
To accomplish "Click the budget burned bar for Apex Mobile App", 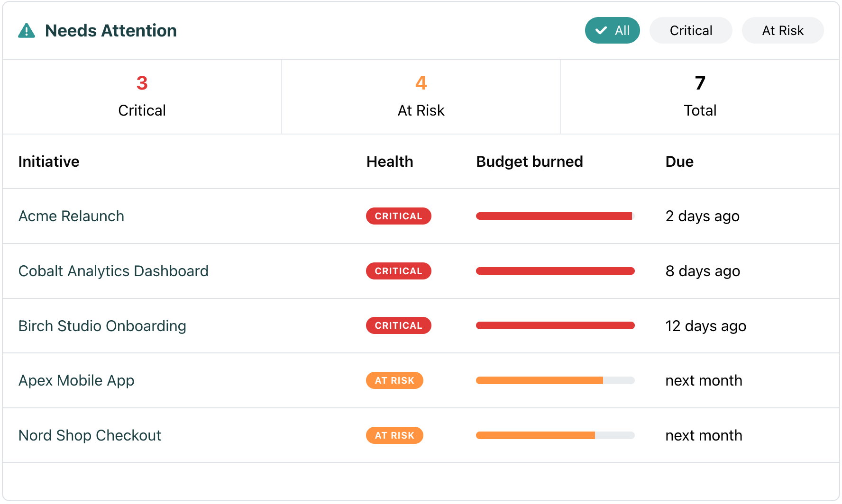I will [x=555, y=380].
